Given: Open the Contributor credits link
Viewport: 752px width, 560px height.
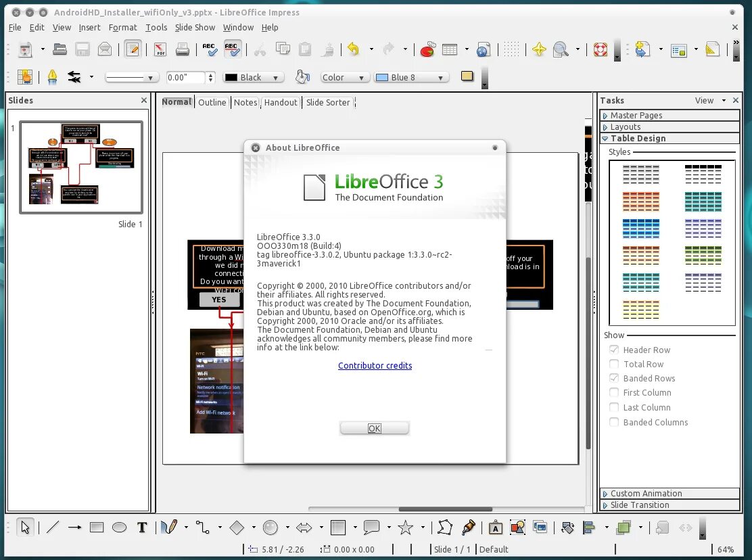Looking at the screenshot, I should (375, 365).
